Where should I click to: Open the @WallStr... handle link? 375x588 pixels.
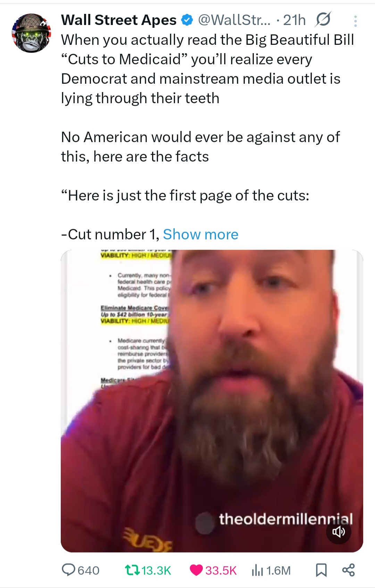click(234, 20)
